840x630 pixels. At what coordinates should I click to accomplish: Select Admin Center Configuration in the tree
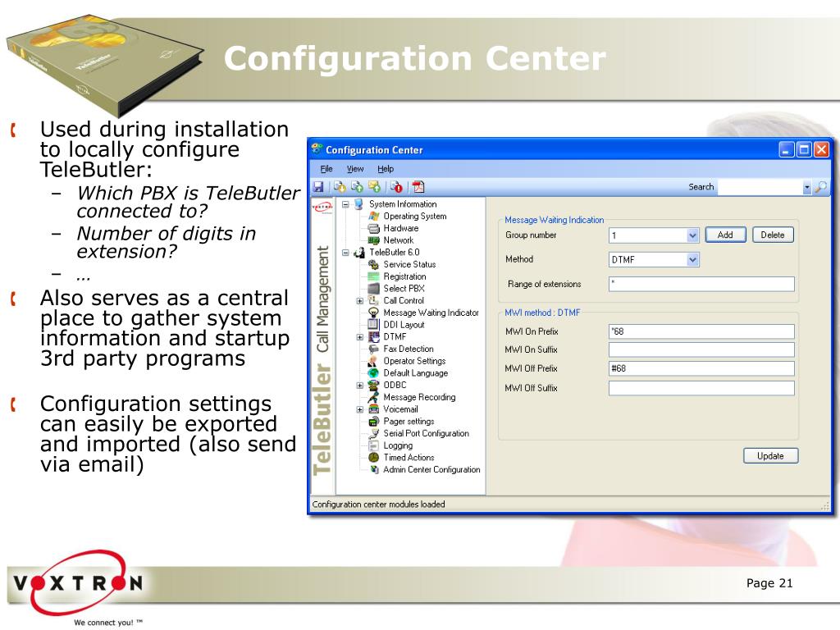[431, 470]
